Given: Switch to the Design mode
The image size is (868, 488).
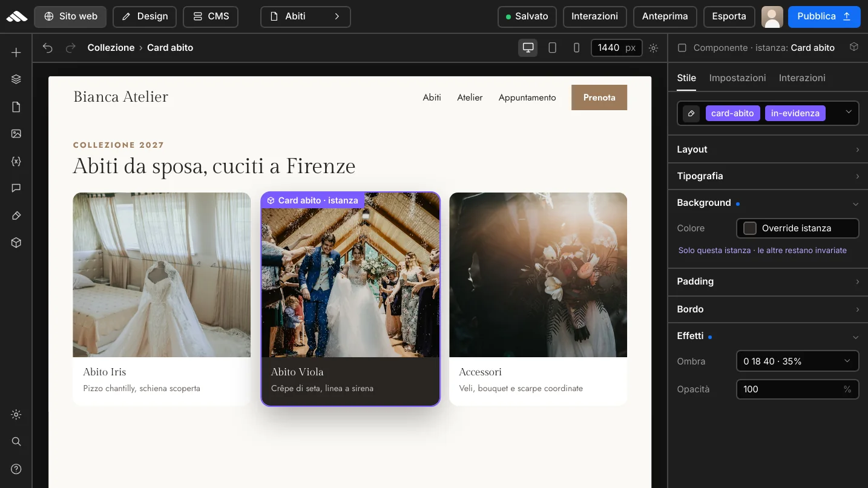Looking at the screenshot, I should point(145,16).
